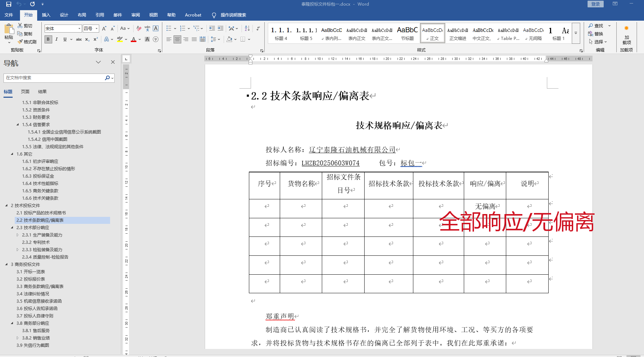The width and height of the screenshot is (644, 357).
Task: Open the add-ins button
Action: [x=626, y=34]
